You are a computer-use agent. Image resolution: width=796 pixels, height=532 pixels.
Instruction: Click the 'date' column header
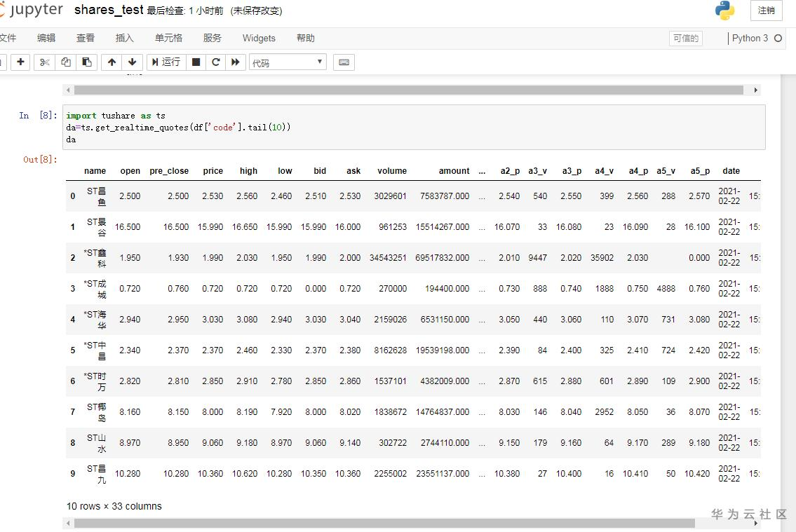731,171
